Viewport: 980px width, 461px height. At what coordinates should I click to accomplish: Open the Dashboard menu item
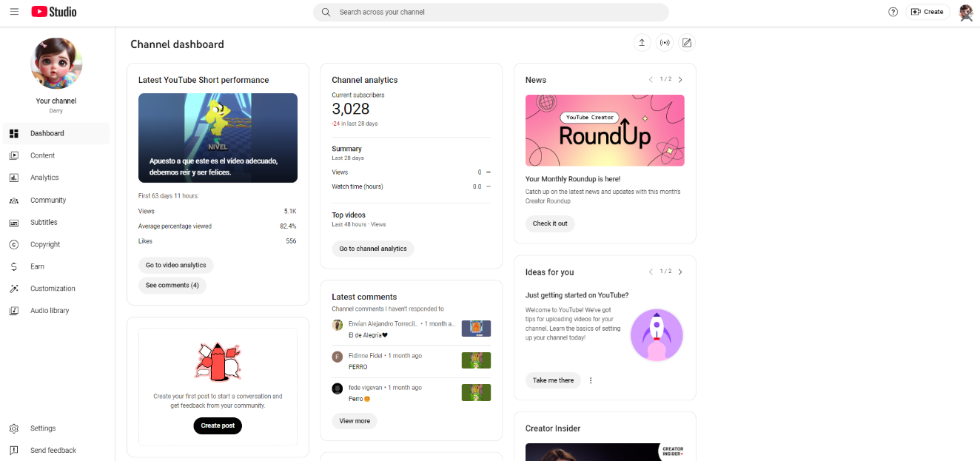56,133
